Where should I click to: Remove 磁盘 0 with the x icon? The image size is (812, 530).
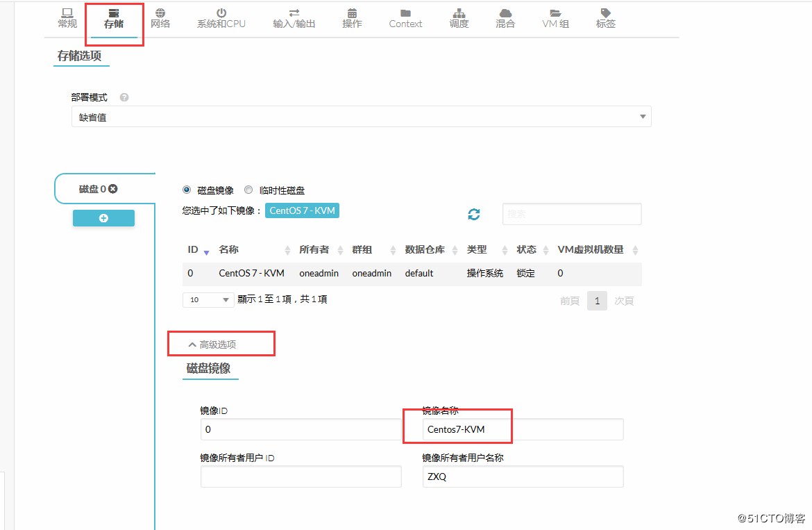[113, 189]
